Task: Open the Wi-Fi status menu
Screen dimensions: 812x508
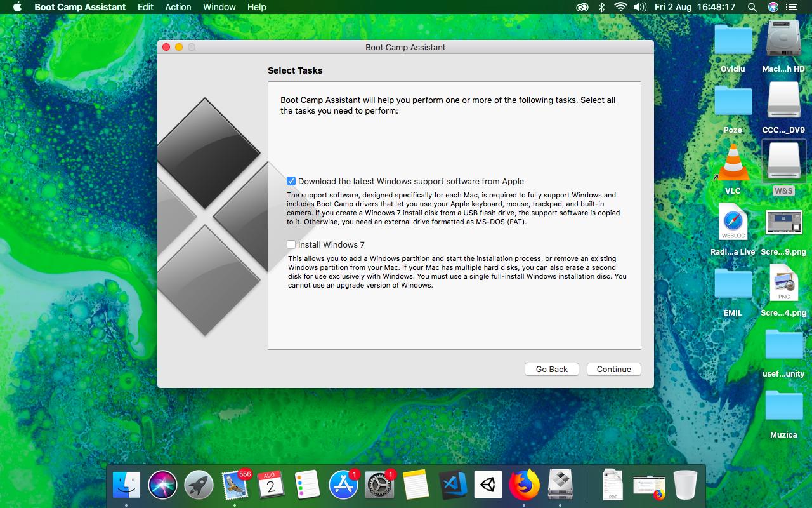Action: point(620,7)
